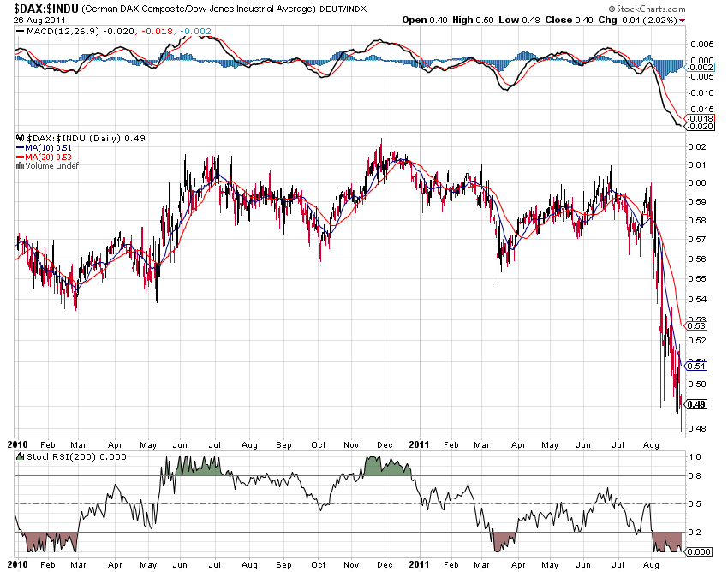Click the Dec label on the price chart axis
Screen dimensions: 728x572
[384, 445]
